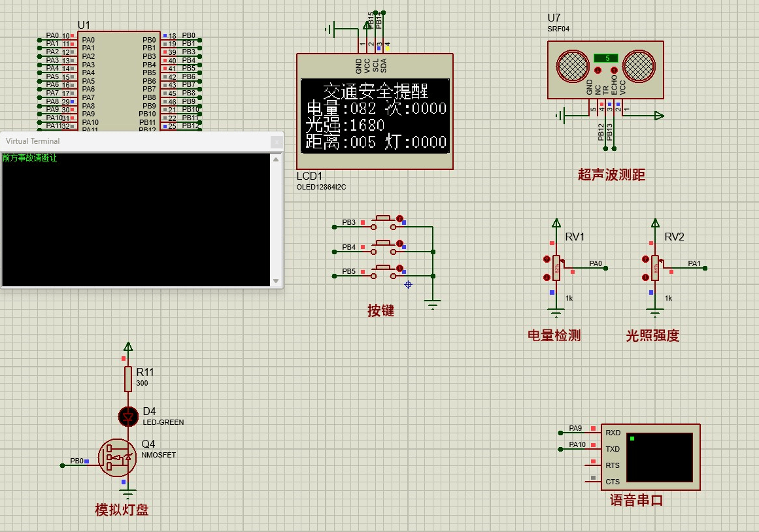The width and height of the screenshot is (759, 532).
Task: Select the NMOSFET Q4 transistor symbol
Action: tap(118, 457)
